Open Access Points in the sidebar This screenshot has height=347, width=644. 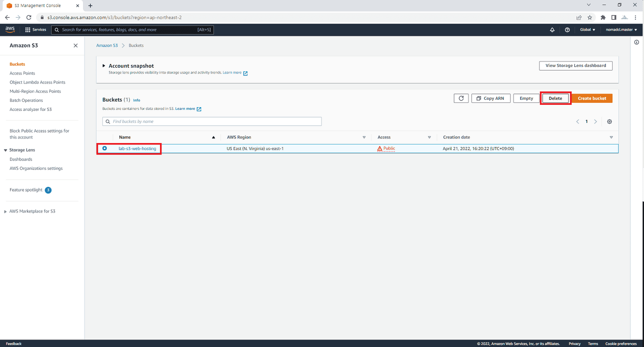[22, 73]
